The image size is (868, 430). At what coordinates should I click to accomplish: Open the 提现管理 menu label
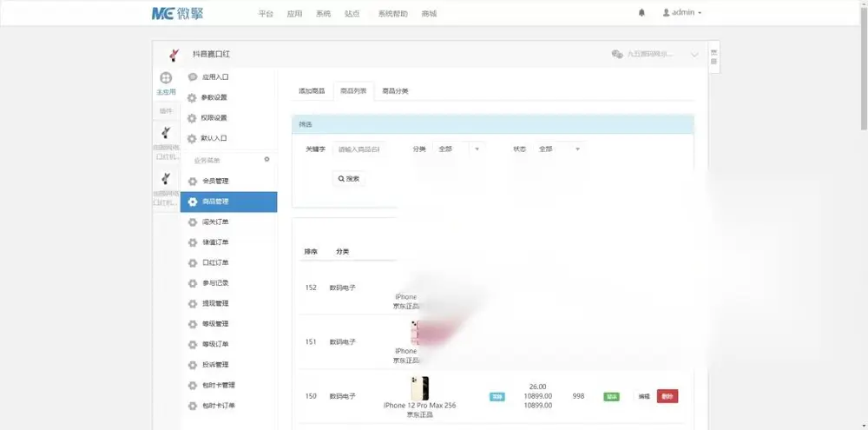click(x=216, y=304)
